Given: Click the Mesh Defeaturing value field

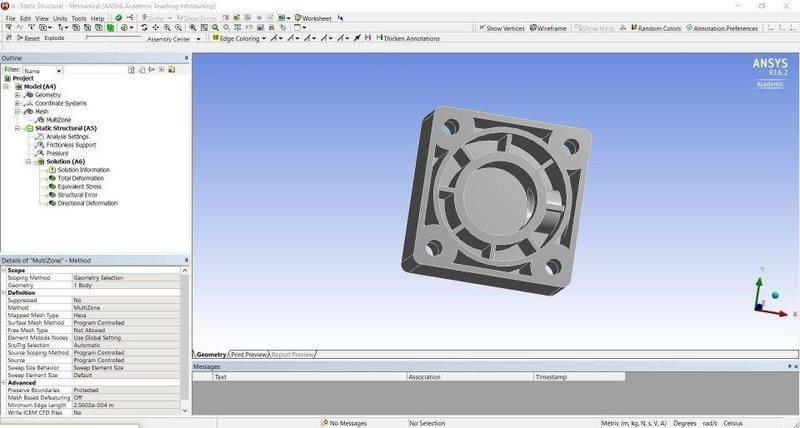Looking at the screenshot, I should tap(128, 397).
